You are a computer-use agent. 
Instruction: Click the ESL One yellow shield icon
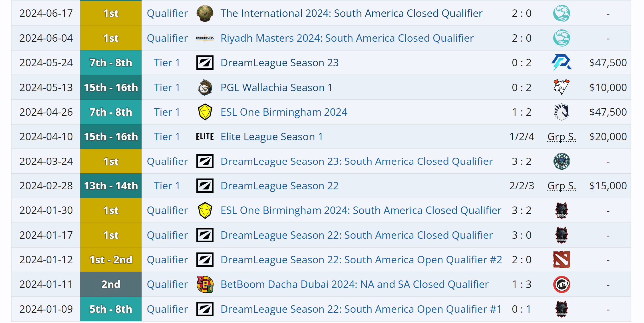pos(205,112)
